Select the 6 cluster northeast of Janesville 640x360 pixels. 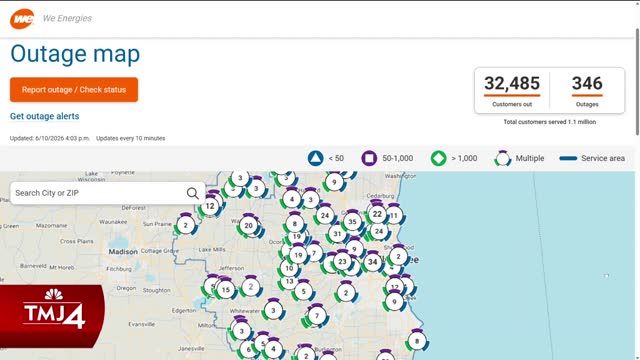tap(248, 349)
